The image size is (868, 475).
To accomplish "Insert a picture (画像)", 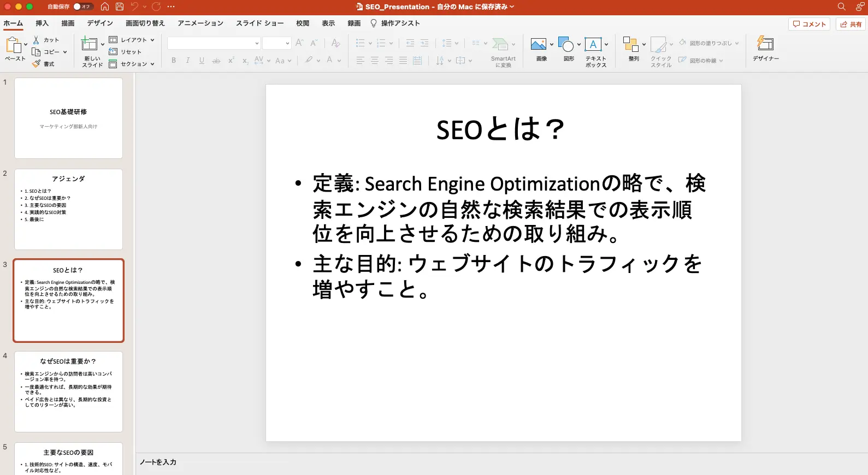I will click(x=539, y=44).
